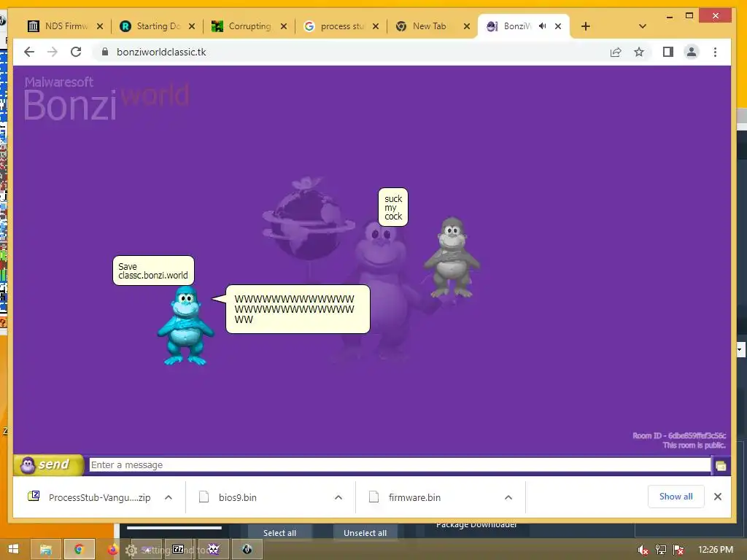Open Chrome profile avatar menu
This screenshot has width=747, height=560.
coord(692,52)
